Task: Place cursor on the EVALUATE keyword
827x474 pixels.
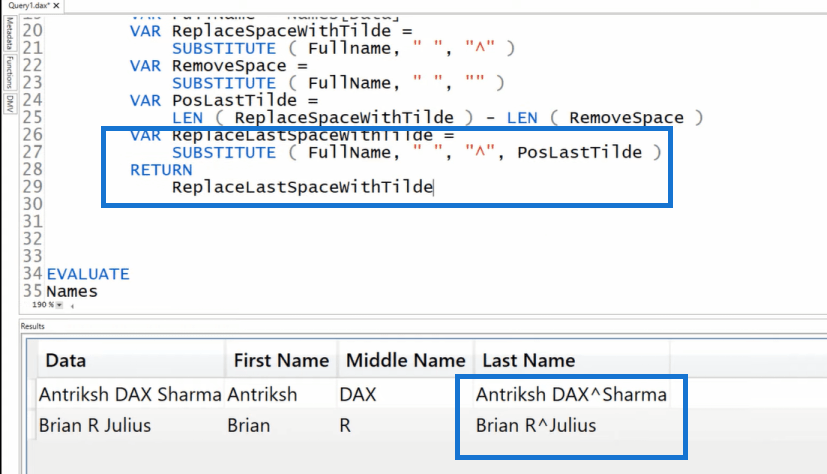Action: click(88, 274)
